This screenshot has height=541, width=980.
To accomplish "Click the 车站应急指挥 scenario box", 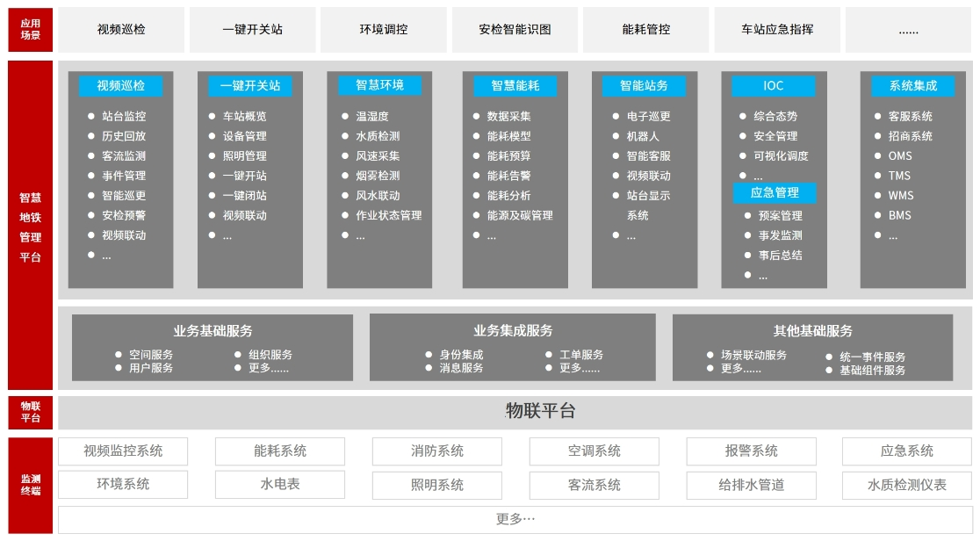I will coord(777,29).
